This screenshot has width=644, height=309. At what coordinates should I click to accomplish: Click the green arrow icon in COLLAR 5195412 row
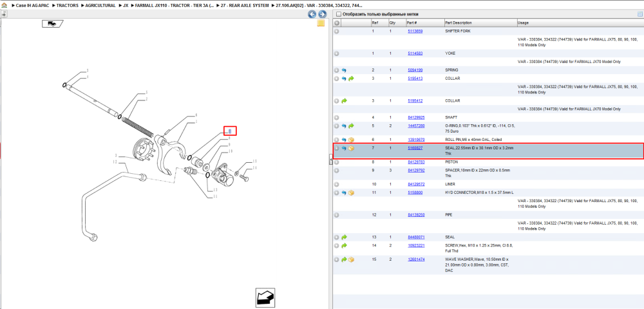tap(344, 100)
